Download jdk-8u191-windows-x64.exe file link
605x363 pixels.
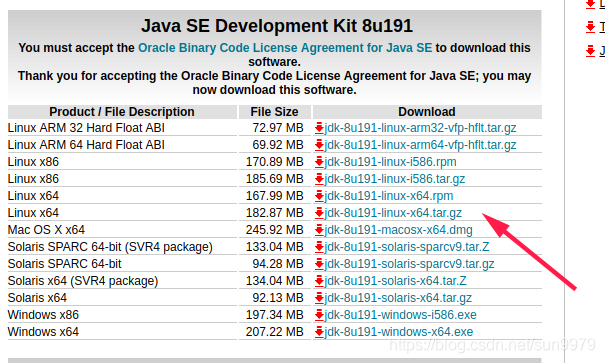click(399, 331)
